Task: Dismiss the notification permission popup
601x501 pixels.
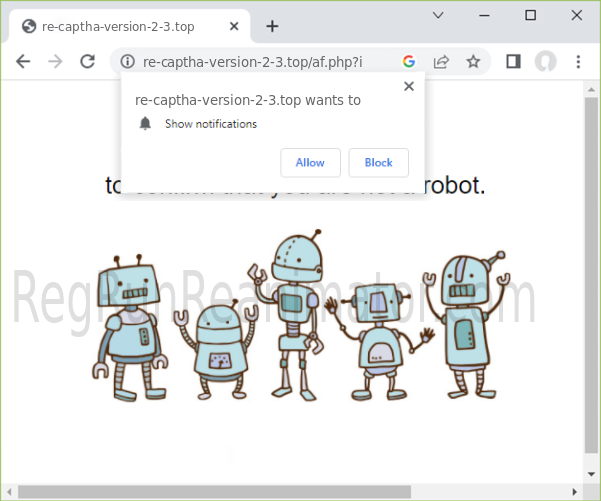Action: (408, 86)
